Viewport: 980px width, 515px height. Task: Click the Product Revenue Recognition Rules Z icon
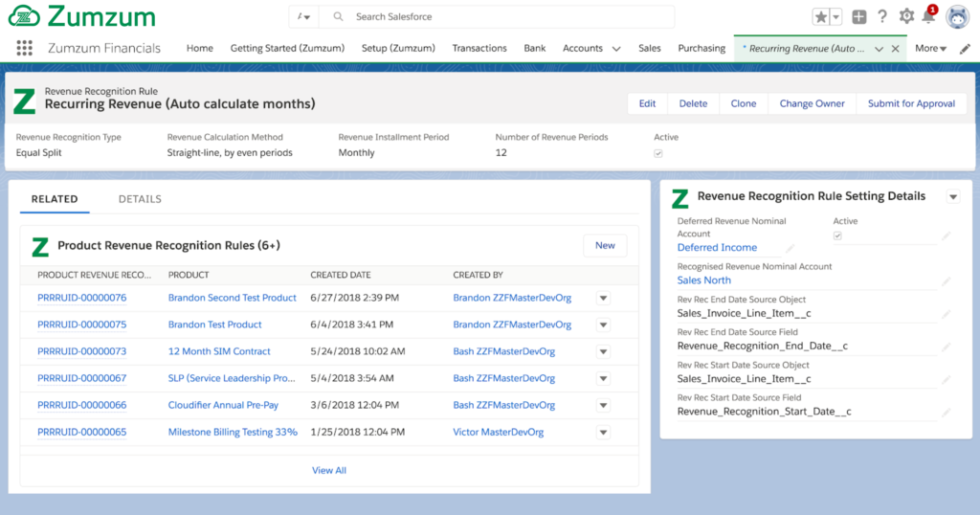pos(40,247)
